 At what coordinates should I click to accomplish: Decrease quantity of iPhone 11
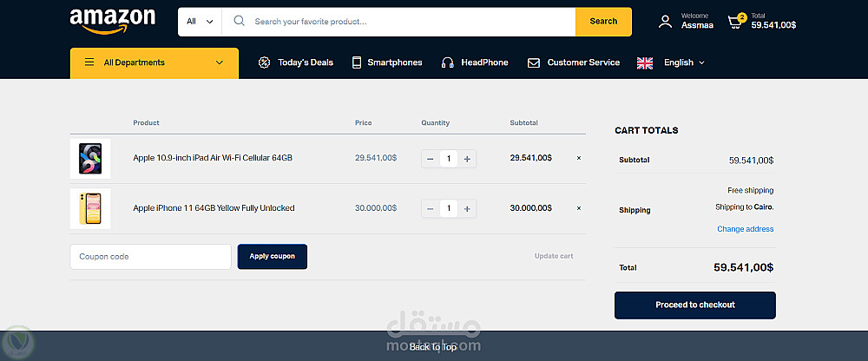click(x=431, y=209)
